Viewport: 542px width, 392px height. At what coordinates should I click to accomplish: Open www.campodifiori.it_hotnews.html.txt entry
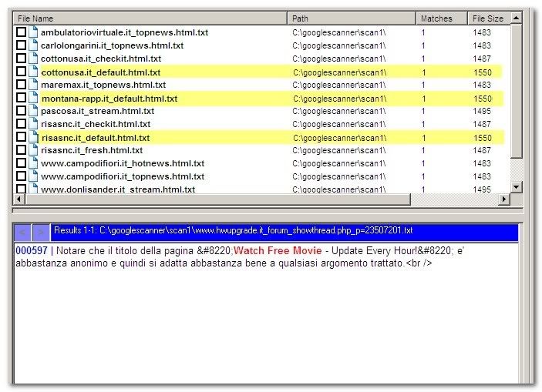[x=122, y=163]
